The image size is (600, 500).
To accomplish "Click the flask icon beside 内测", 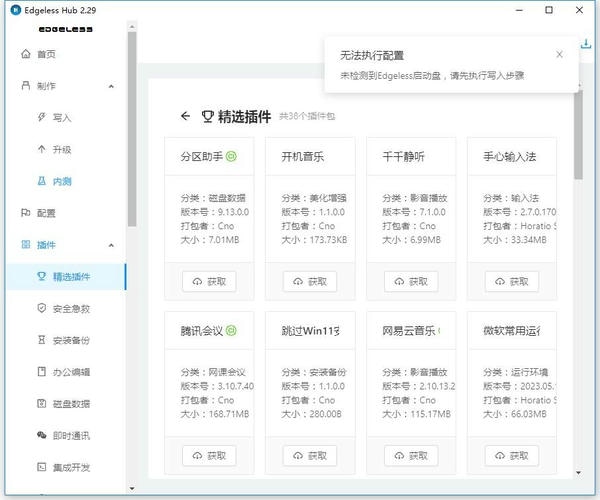I will coord(41,181).
